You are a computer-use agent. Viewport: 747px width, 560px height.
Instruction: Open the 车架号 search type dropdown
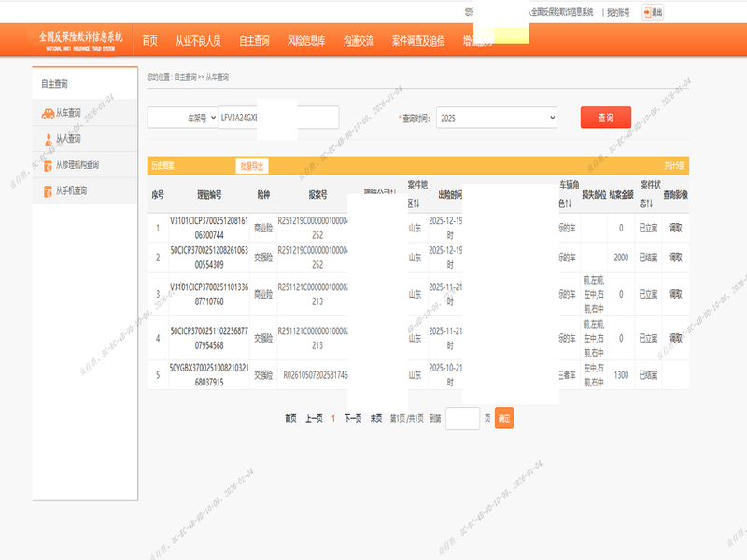pyautogui.click(x=183, y=119)
